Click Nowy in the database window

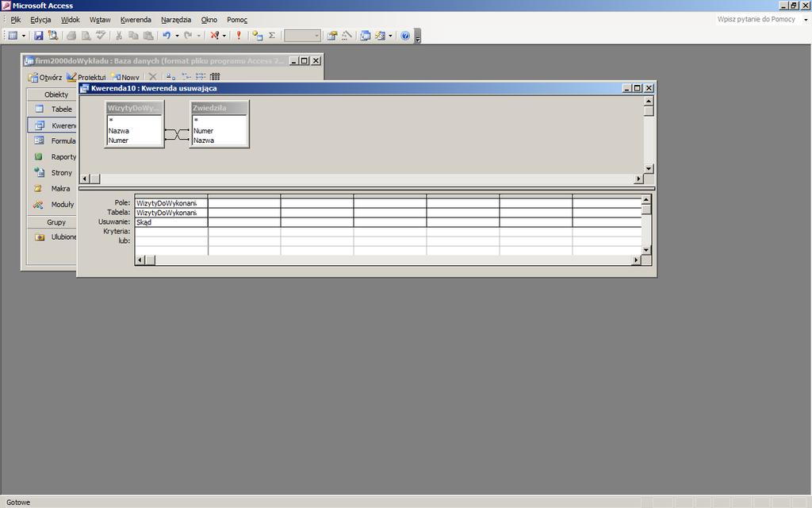(126, 77)
